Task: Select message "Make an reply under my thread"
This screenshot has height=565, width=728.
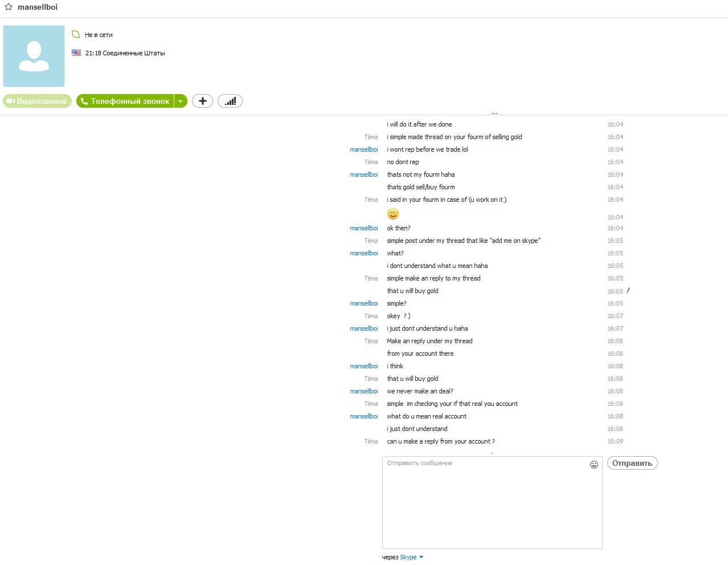Action: [x=430, y=341]
